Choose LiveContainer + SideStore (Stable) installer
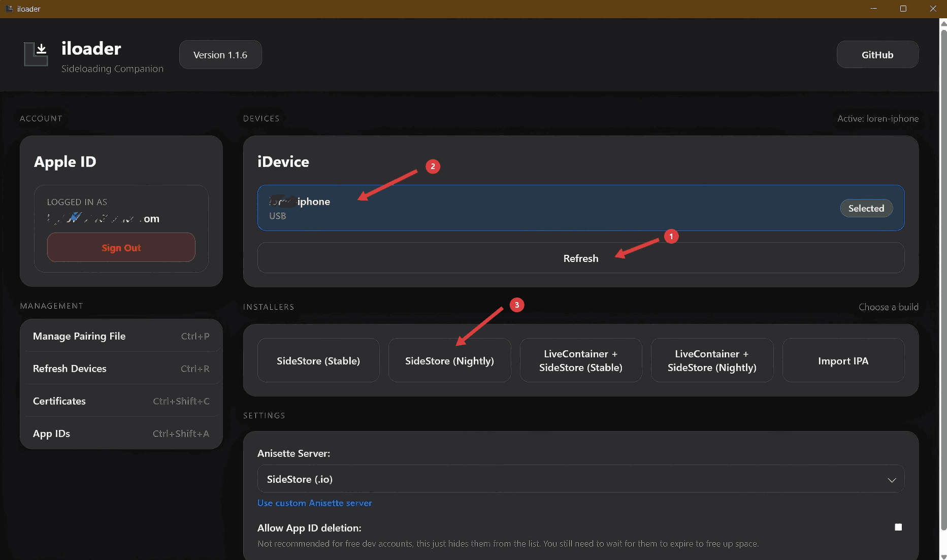The width and height of the screenshot is (947, 560). 580,360
